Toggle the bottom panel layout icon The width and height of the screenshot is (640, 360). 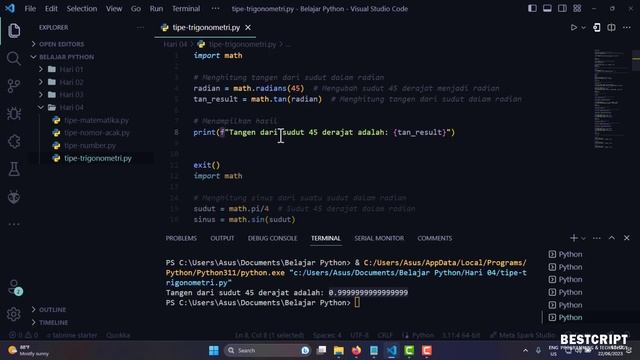[x=547, y=8]
